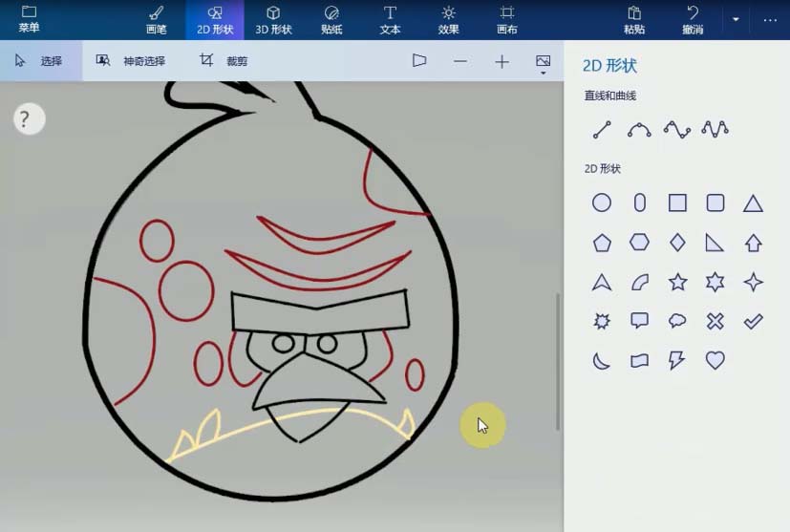Open the view options image dropdown
The width and height of the screenshot is (790, 532).
pos(544,64)
